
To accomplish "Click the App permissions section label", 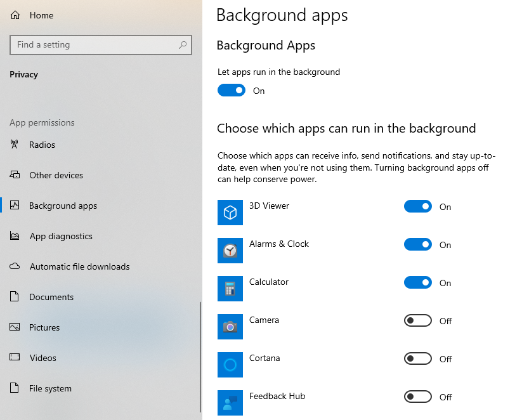I will 42,123.
